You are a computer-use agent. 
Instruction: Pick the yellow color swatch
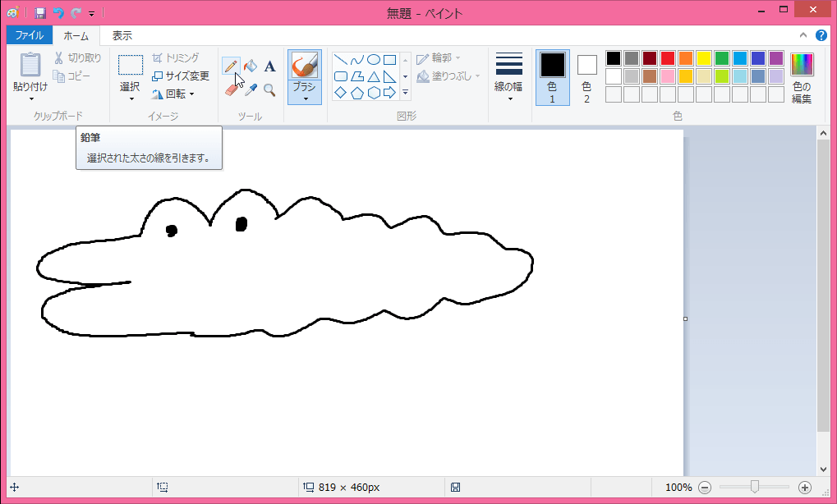click(704, 58)
